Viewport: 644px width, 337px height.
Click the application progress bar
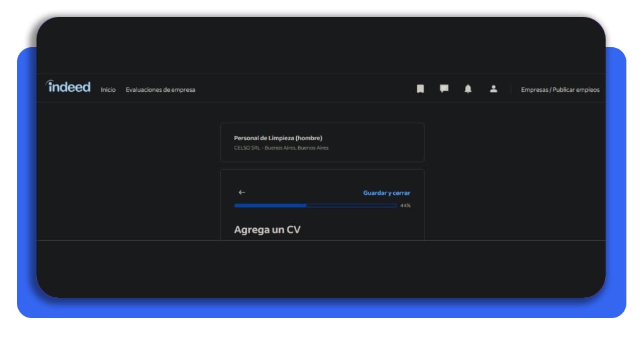click(x=315, y=205)
